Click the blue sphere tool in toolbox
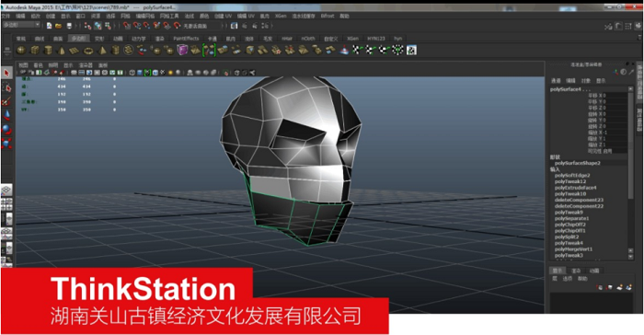This screenshot has width=644, height=335. pos(6,129)
